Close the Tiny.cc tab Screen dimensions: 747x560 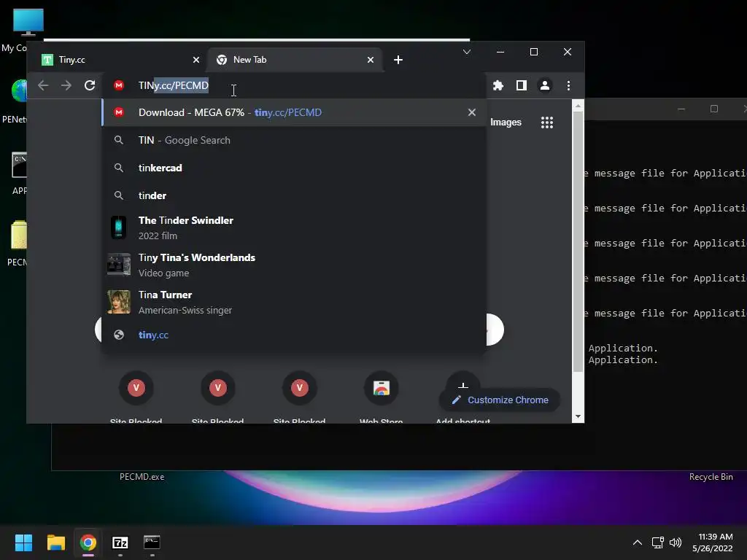(196, 60)
